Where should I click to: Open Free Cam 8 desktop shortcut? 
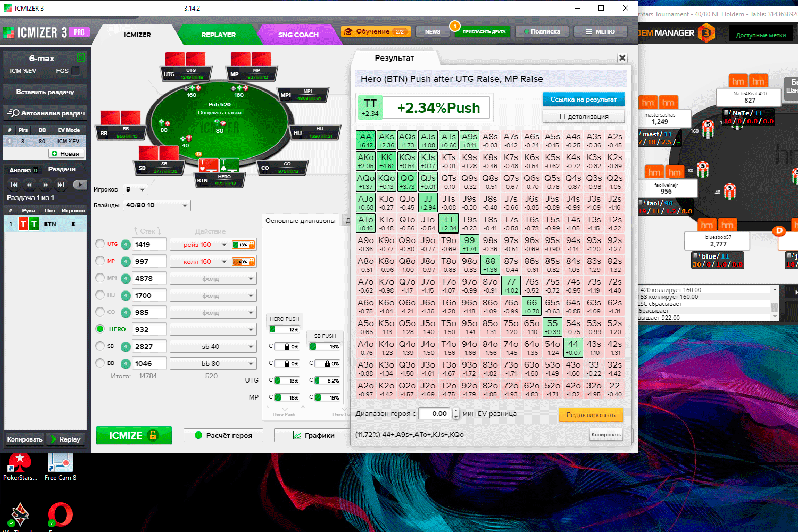(x=60, y=467)
